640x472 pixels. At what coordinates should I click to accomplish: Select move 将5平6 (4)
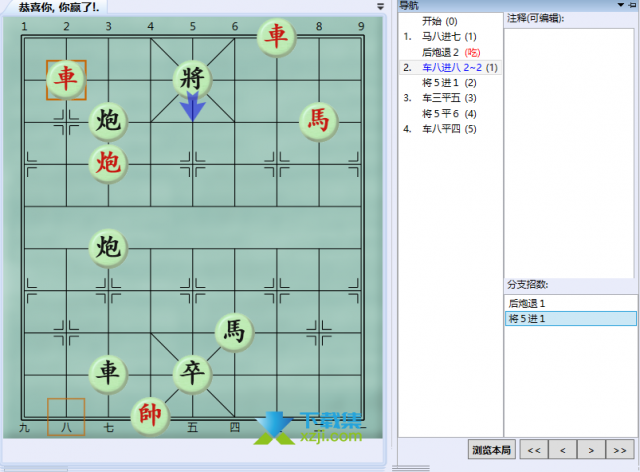(449, 114)
